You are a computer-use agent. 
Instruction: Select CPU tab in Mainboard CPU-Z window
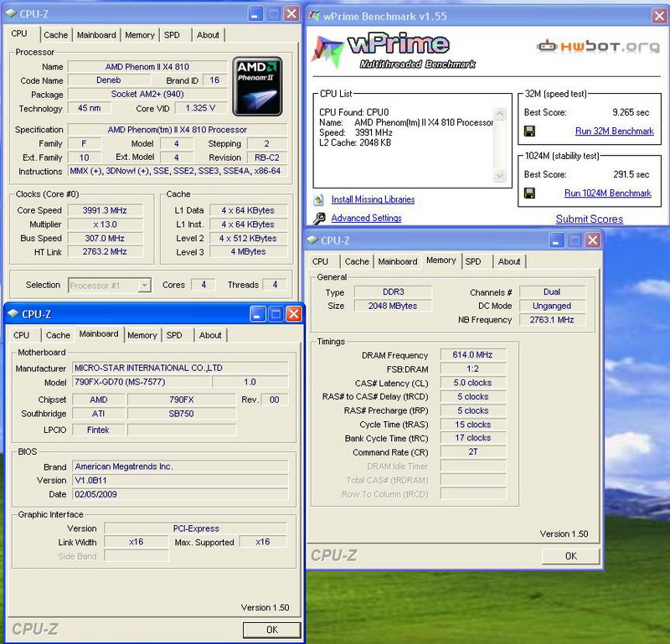click(21, 335)
